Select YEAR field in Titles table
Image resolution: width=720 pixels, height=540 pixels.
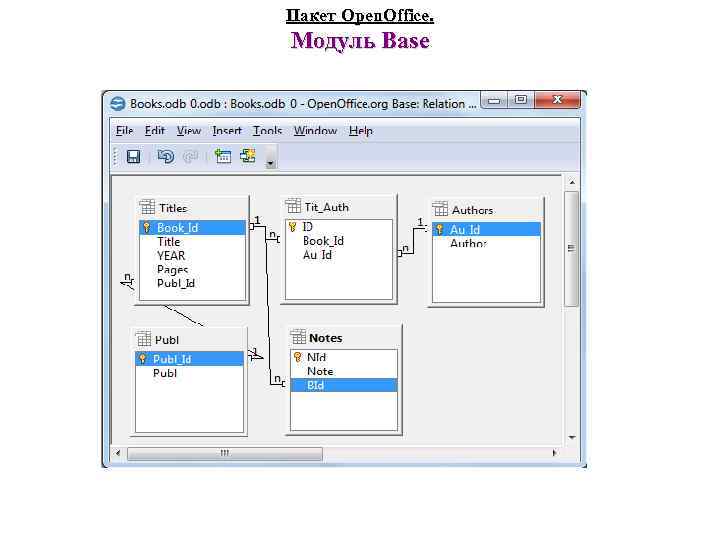[192, 256]
